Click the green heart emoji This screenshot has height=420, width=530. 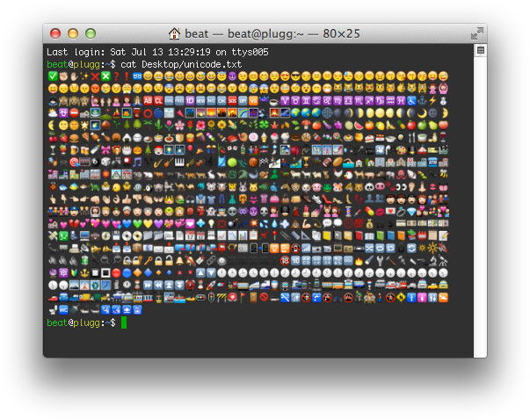point(137,224)
